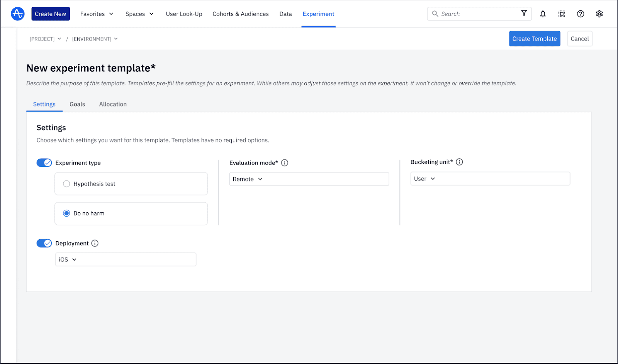Select the Hypothesis test radio button
The height and width of the screenshot is (364, 618).
pyautogui.click(x=66, y=184)
